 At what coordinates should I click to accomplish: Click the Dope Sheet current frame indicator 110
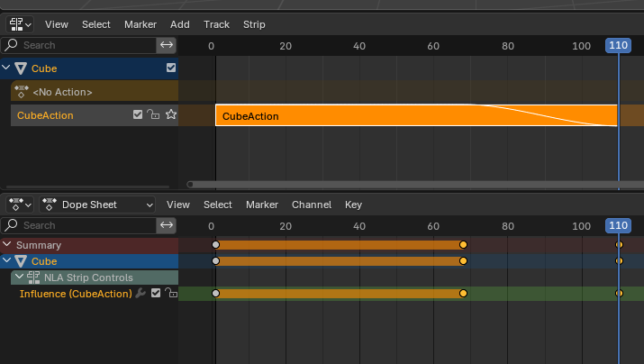[x=618, y=225]
